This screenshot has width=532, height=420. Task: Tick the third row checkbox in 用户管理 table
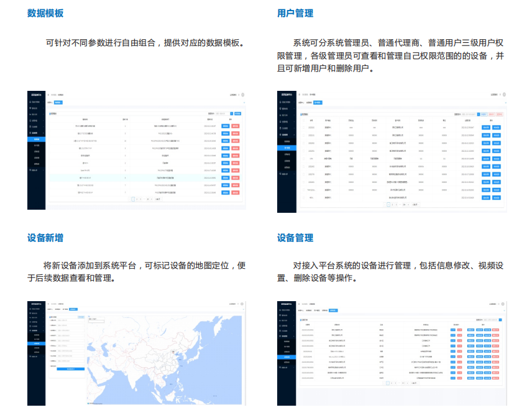click(x=304, y=143)
